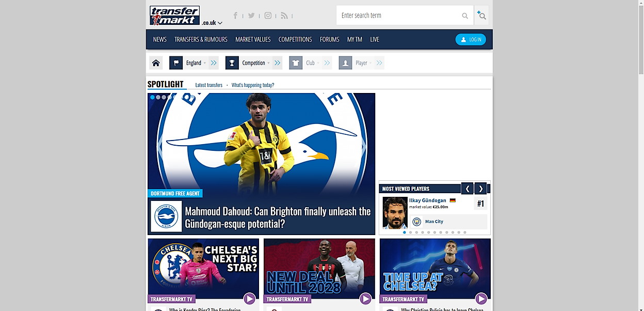Play the Time Up At Chelsea video
Screen dimensions: 644x311
coord(481,299)
